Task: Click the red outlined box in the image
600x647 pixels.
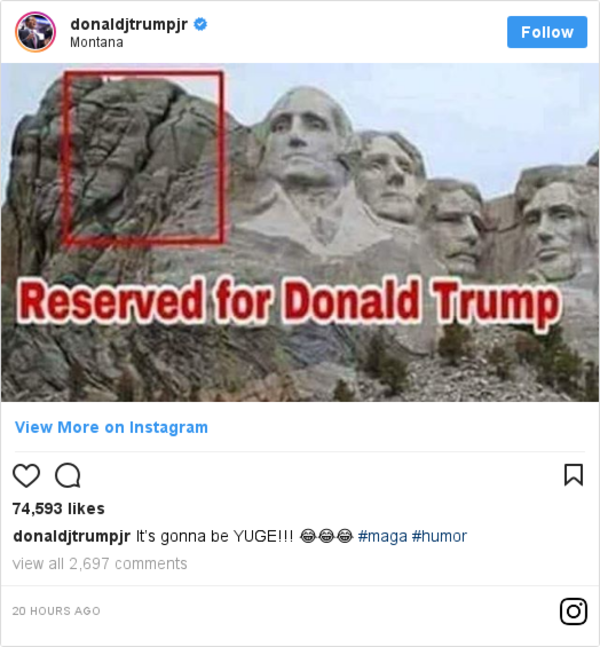Action: coord(144,158)
